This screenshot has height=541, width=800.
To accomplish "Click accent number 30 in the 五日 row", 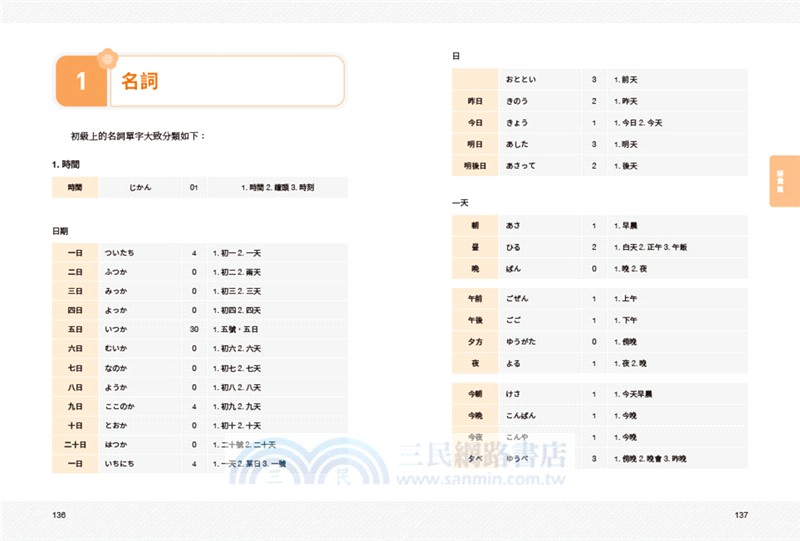I will [x=194, y=329].
